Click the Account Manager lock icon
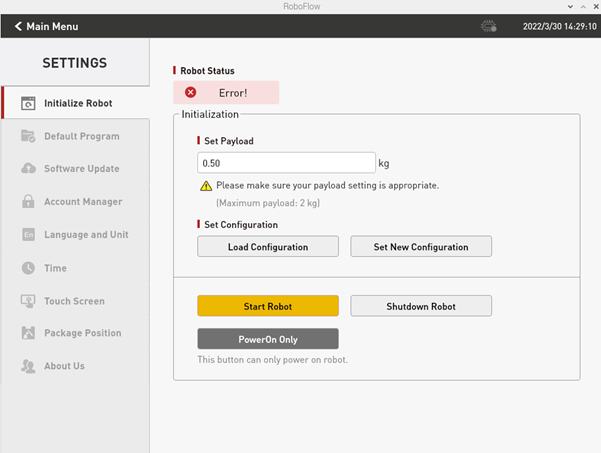The width and height of the screenshot is (601, 453). pos(28,201)
